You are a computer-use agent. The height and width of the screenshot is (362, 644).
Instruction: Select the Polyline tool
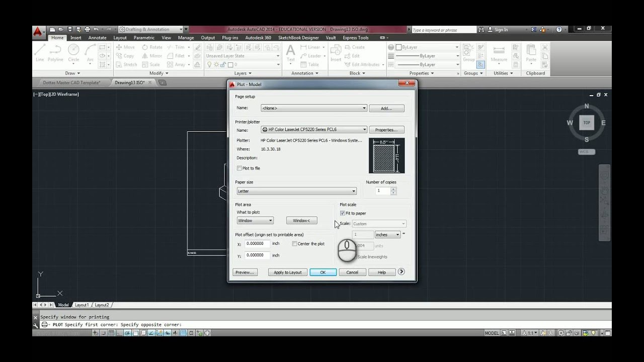tap(56, 53)
